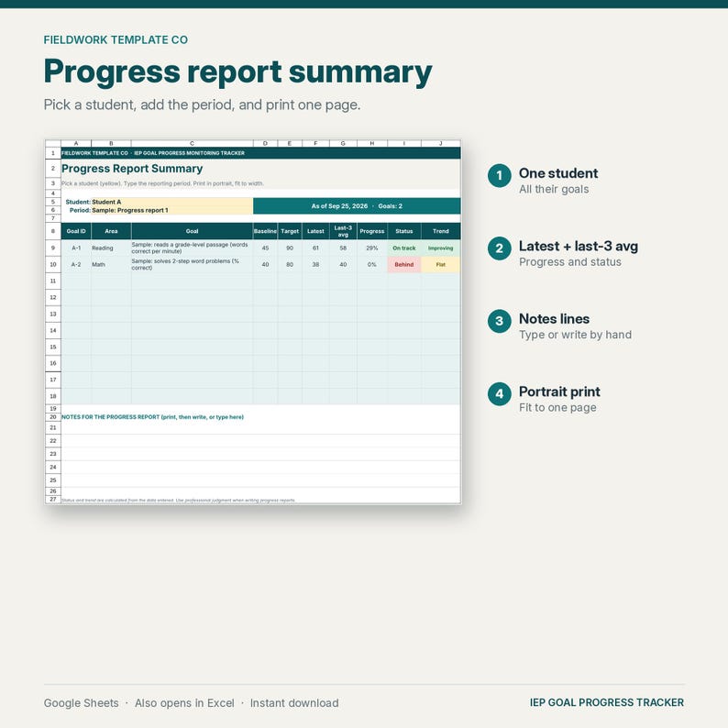Select the Student A name cell
This screenshot has height=728, width=728.
coord(171,202)
